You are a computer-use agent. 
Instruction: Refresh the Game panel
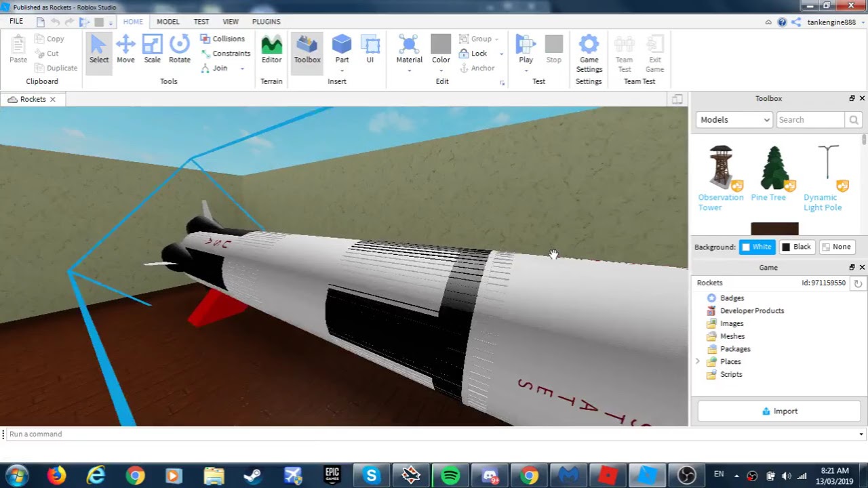[858, 283]
